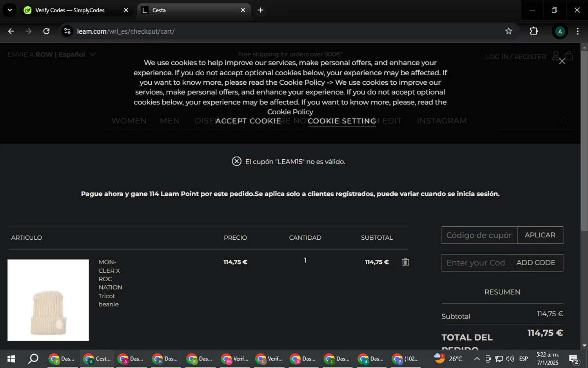
Task: Open a new browser tab
Action: (261, 10)
